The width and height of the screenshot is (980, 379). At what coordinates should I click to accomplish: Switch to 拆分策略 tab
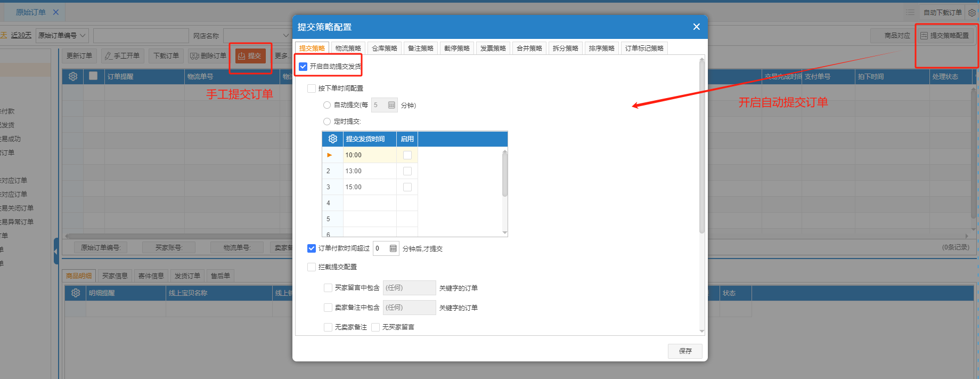[566, 49]
